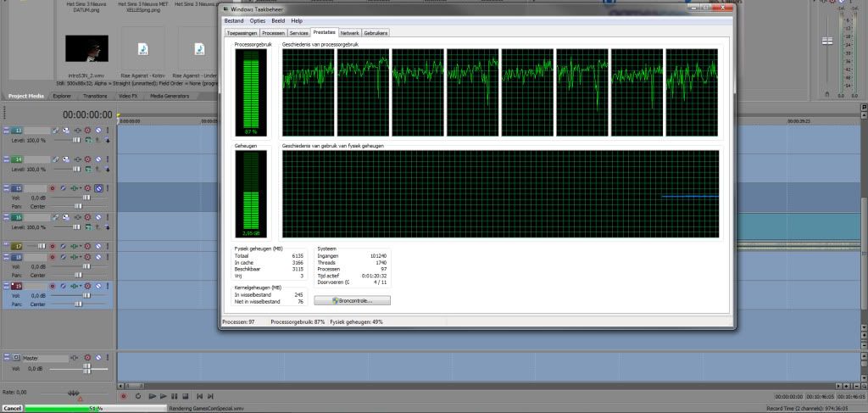This screenshot has height=413, width=868.
Task: Mute audio track 19
Action: point(98,286)
